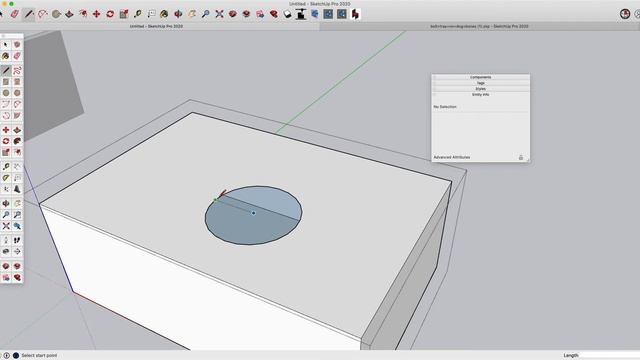The image size is (640, 360).
Task: Select the Zoom magnifier in top toolbar
Action: click(206, 14)
